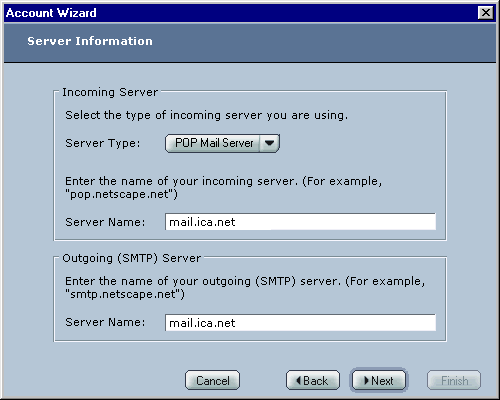Click the left arrow icon on Back
500x400 pixels.
pos(298,380)
